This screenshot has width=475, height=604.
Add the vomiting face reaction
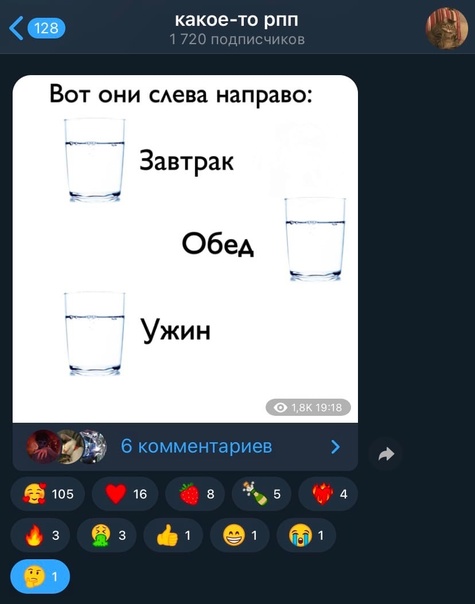click(x=107, y=535)
